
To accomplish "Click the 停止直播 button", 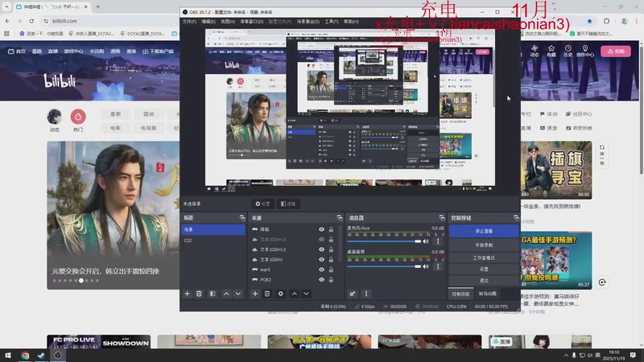I will [484, 231].
